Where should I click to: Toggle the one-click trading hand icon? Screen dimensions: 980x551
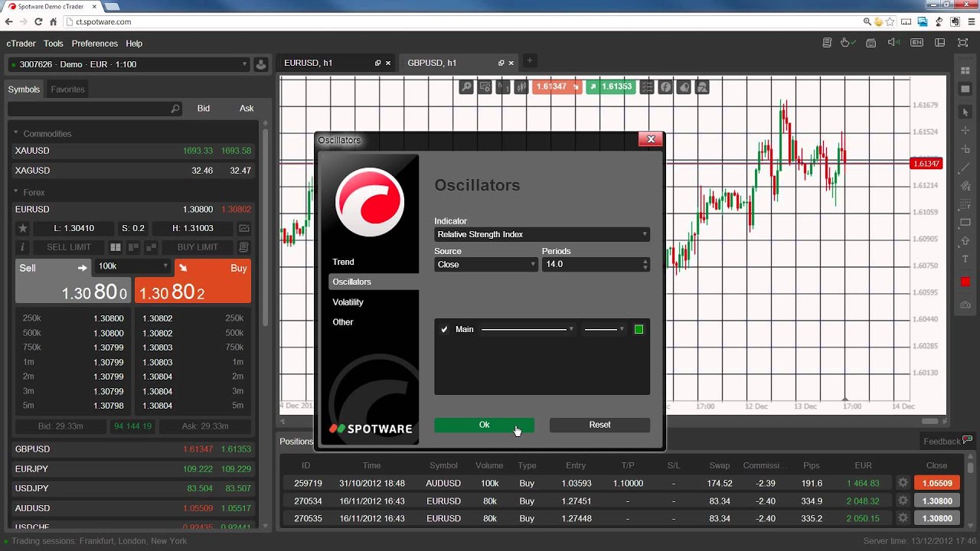click(x=847, y=43)
